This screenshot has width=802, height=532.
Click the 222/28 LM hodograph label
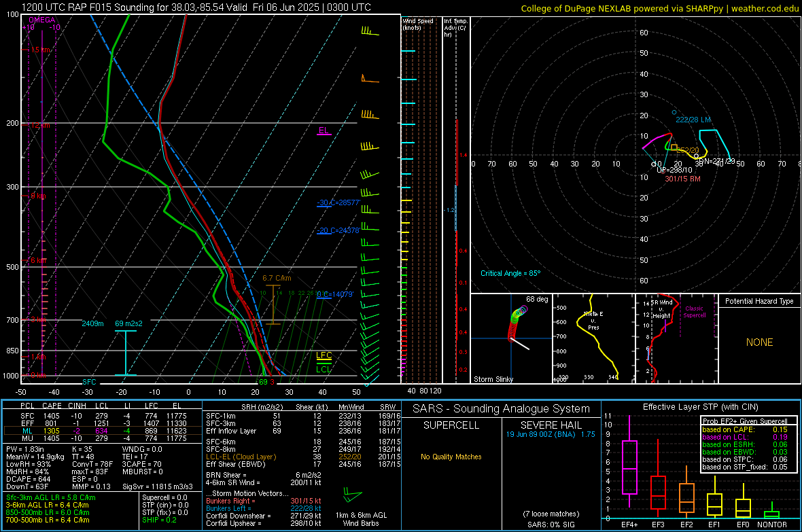693,120
